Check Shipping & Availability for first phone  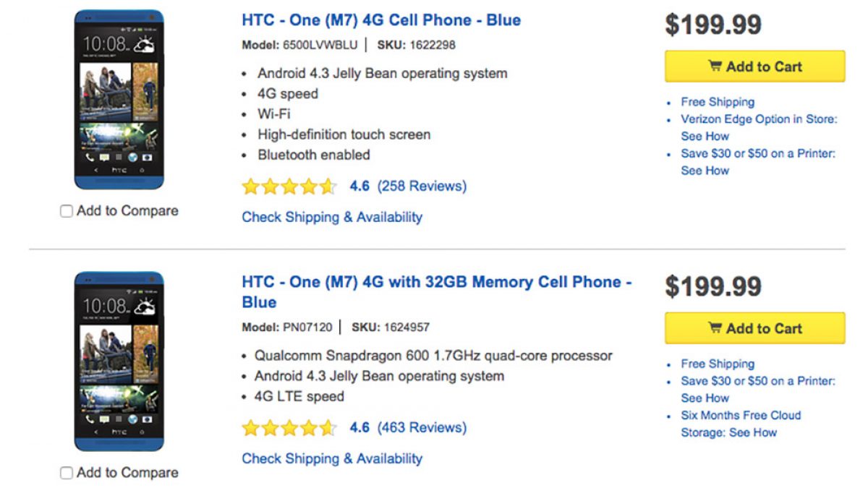point(332,217)
